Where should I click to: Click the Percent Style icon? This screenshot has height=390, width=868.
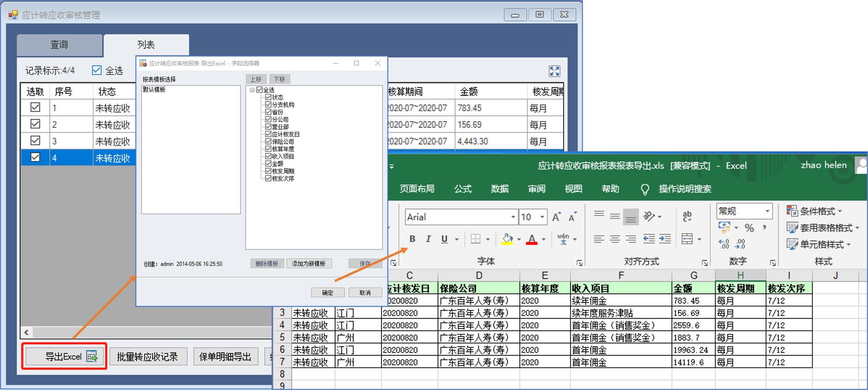click(x=749, y=228)
